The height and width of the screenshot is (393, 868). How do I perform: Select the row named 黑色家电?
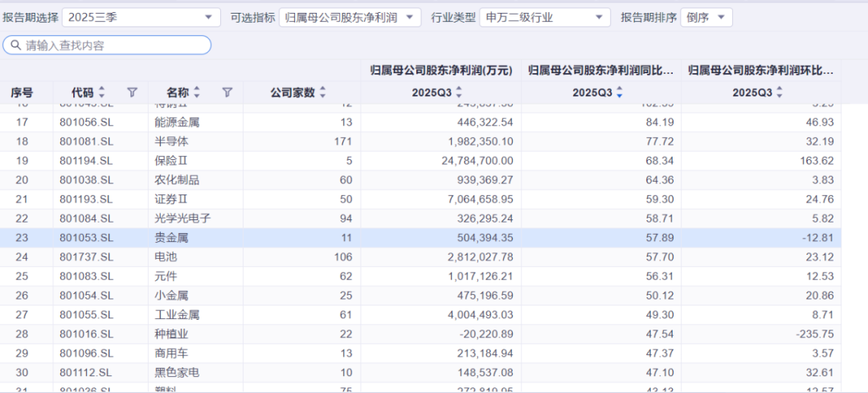pos(420,373)
